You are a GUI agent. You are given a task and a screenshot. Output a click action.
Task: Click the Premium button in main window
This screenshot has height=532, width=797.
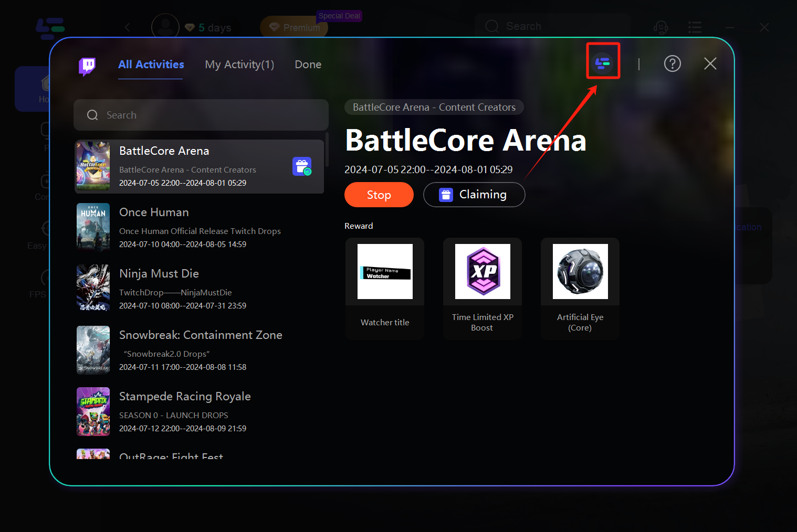pyautogui.click(x=294, y=27)
